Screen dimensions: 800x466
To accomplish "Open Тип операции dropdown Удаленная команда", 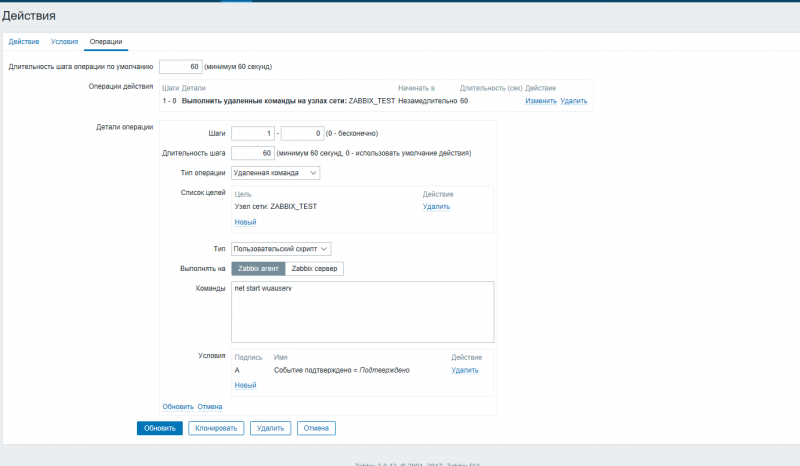I will (x=276, y=173).
